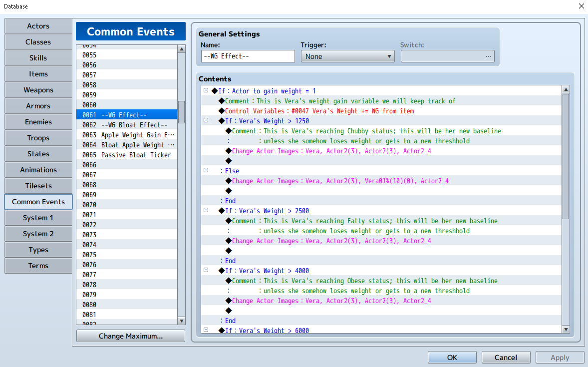Select event 0062 --WG Bloat Effect--
Screen dimensions: 588x367
click(127, 125)
